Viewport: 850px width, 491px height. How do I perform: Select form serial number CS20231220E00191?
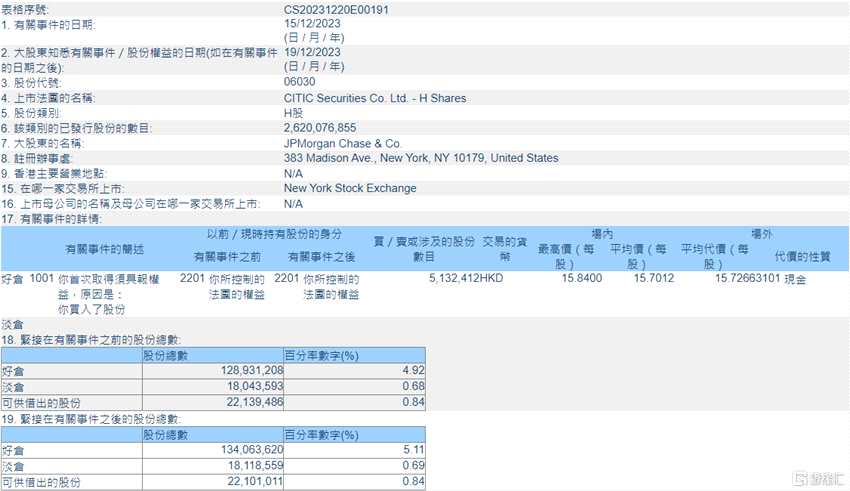336,9
